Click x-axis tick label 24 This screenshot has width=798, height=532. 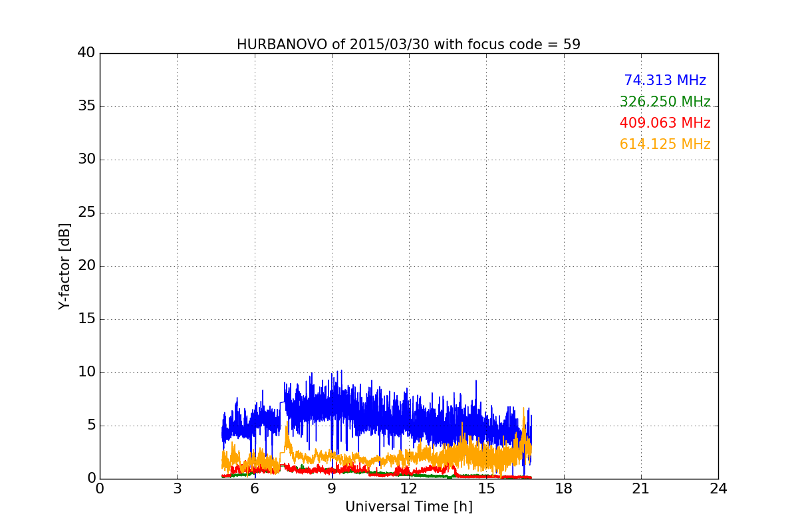718,489
